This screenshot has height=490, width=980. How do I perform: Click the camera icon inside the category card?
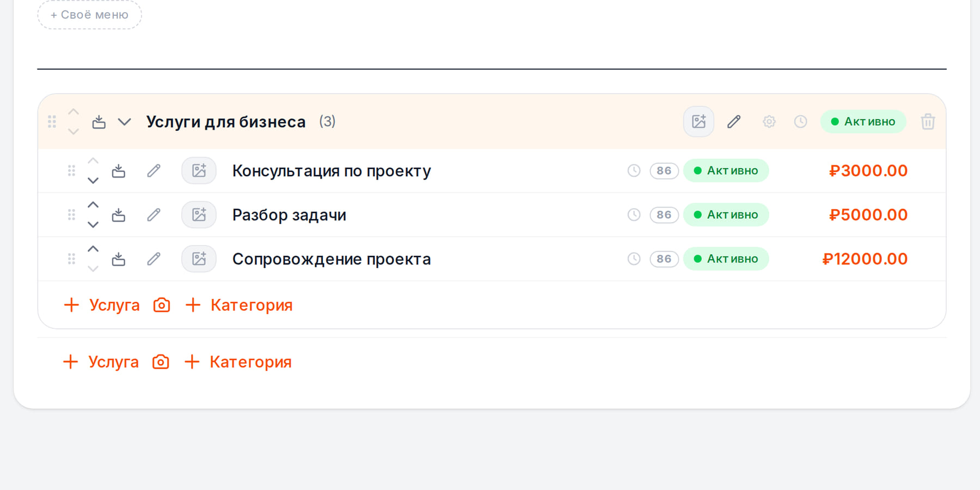(162, 305)
